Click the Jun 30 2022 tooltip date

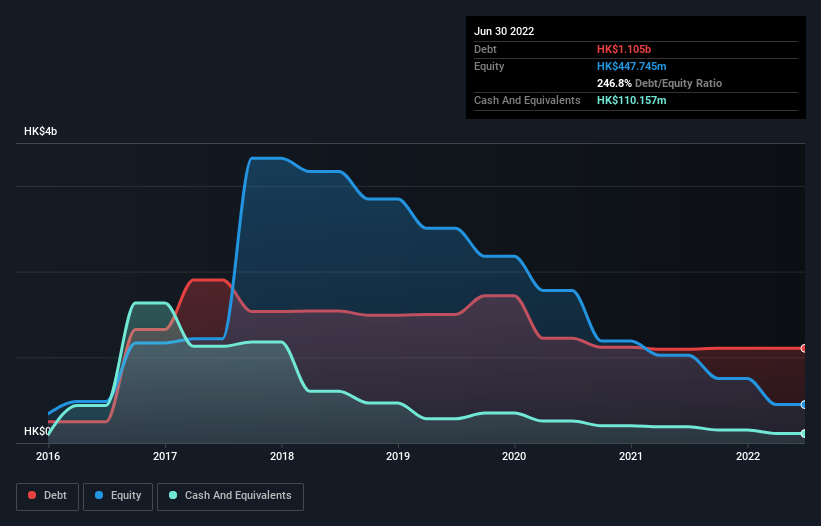tap(504, 31)
